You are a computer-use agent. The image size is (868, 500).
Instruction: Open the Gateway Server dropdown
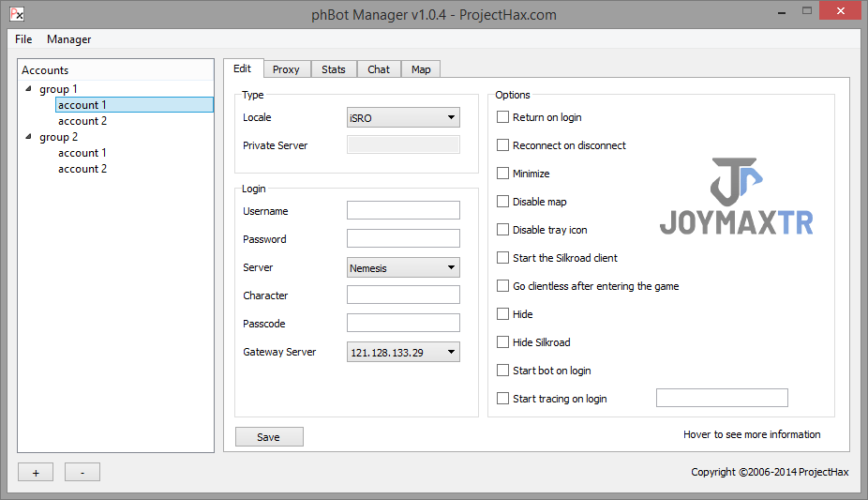click(x=404, y=352)
